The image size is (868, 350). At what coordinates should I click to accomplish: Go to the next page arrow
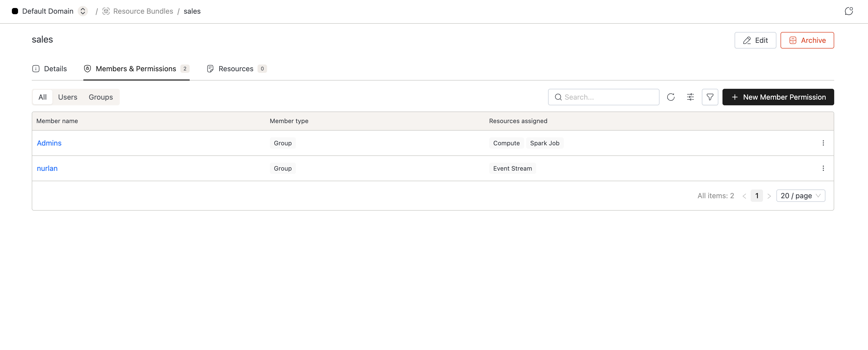[769, 196]
